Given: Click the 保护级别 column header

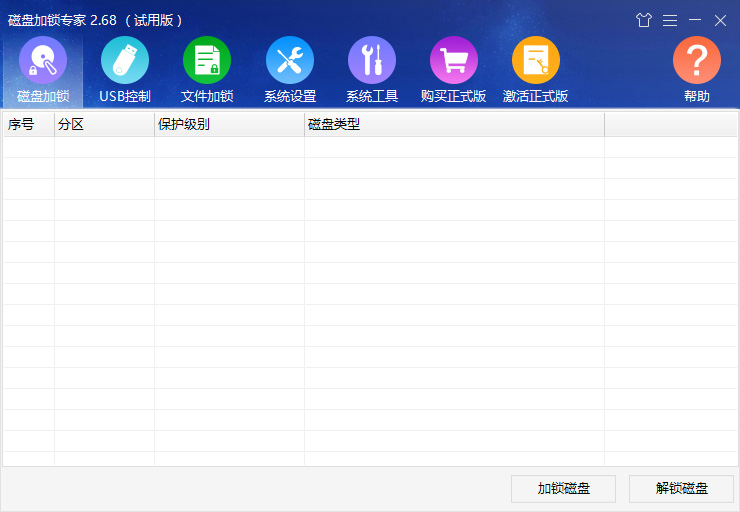Looking at the screenshot, I should click(229, 125).
